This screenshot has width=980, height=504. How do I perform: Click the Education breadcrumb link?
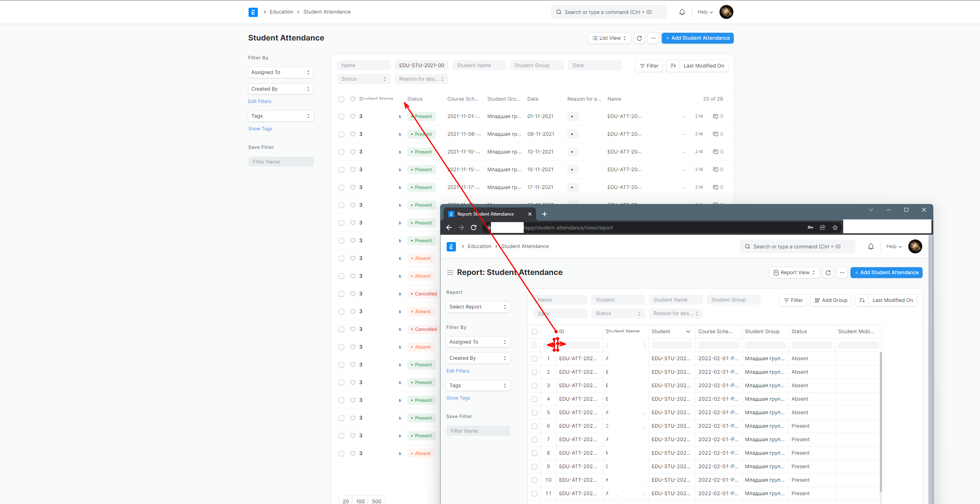pos(281,12)
